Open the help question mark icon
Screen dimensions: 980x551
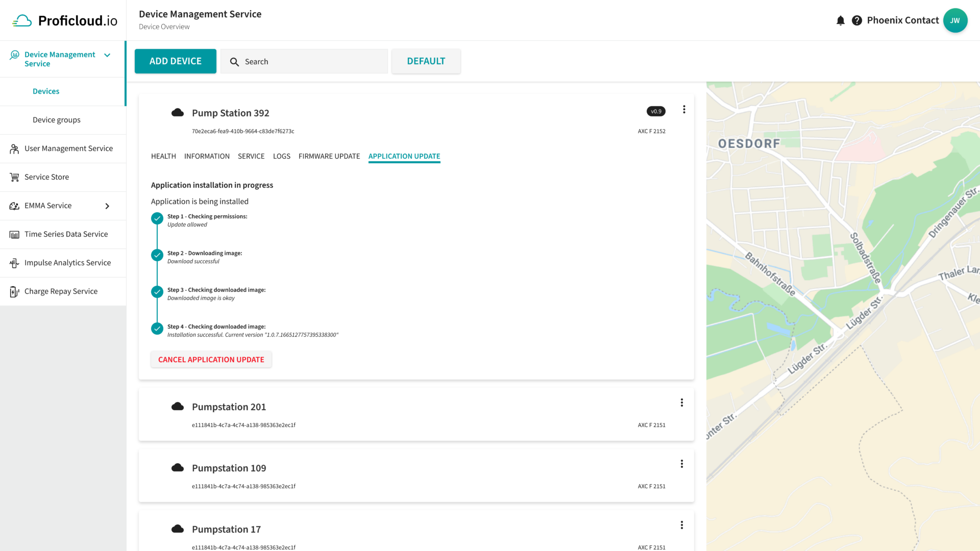tap(857, 20)
